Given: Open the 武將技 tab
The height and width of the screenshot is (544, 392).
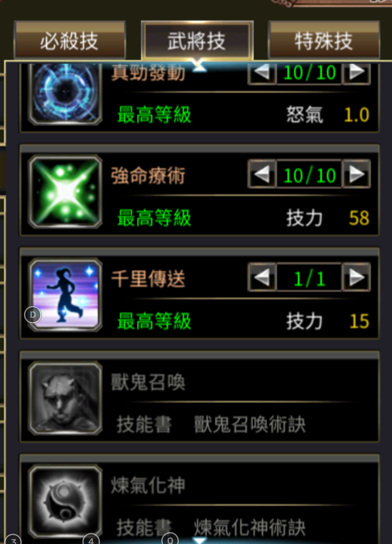Looking at the screenshot, I should coord(197,41).
